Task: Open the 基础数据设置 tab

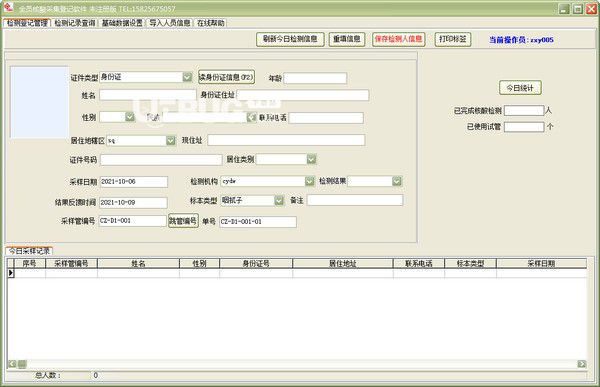Action: 122,23
